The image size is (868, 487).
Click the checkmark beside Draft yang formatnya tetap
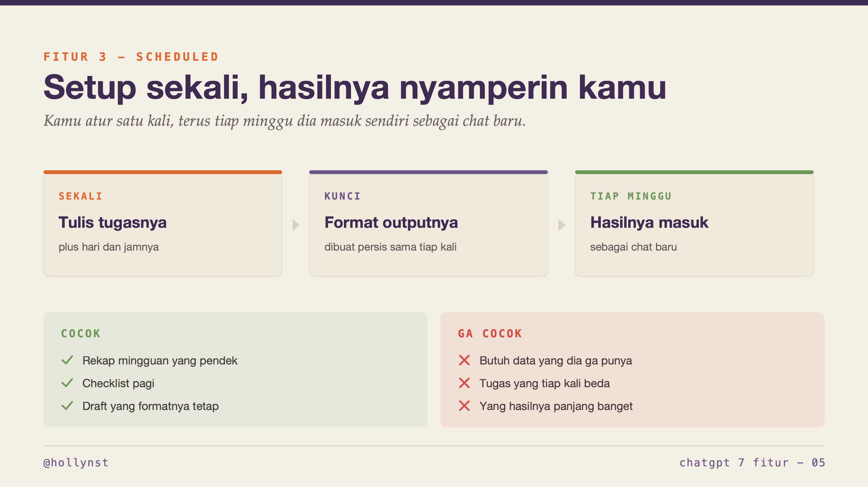point(67,405)
